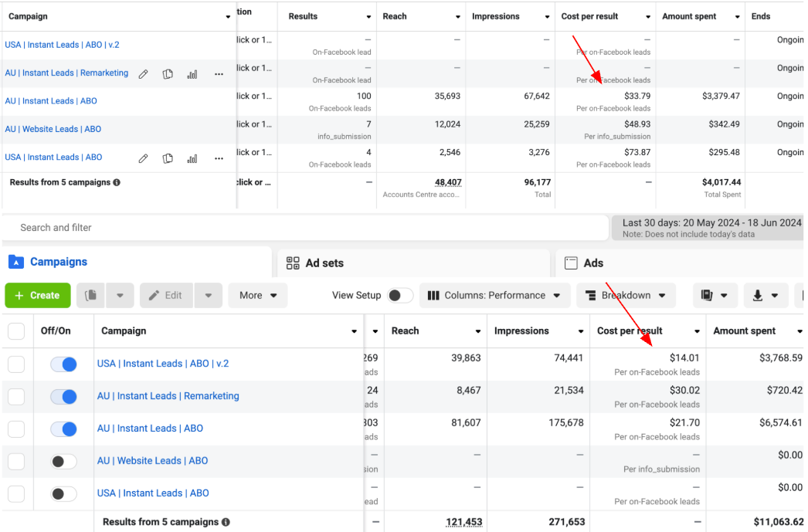Click the Campaigns folder icon
Viewport: 808px width, 532px height.
[16, 262]
